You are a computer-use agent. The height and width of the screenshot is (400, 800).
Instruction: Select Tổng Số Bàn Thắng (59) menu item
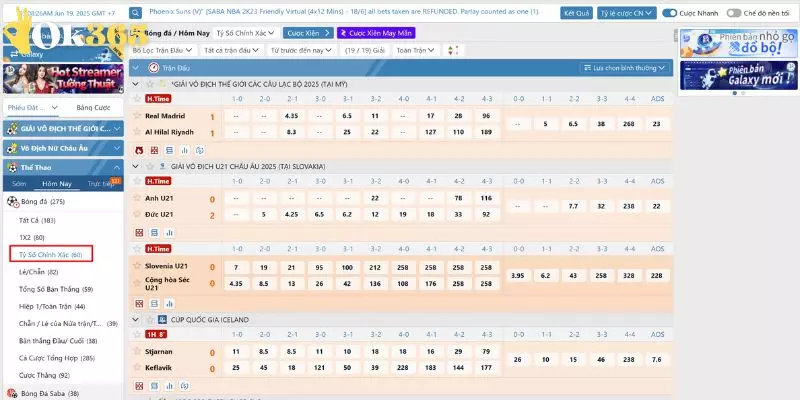point(56,289)
